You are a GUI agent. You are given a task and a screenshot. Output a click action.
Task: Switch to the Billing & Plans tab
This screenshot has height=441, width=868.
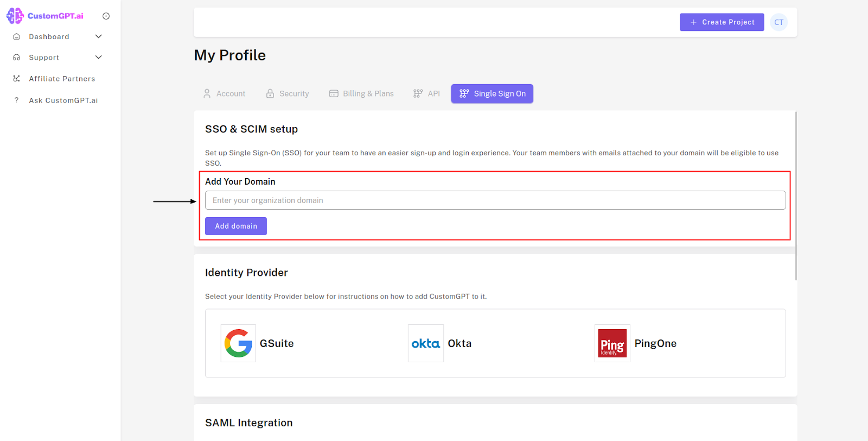pos(361,93)
